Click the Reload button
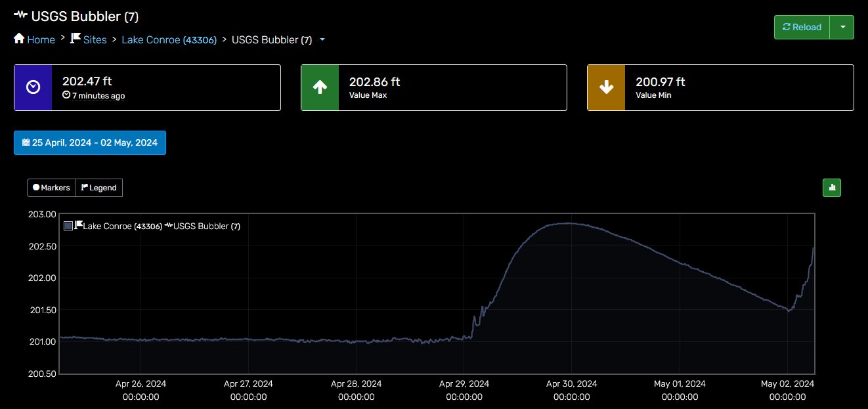Viewport: 868px width, 409px height. (x=802, y=27)
